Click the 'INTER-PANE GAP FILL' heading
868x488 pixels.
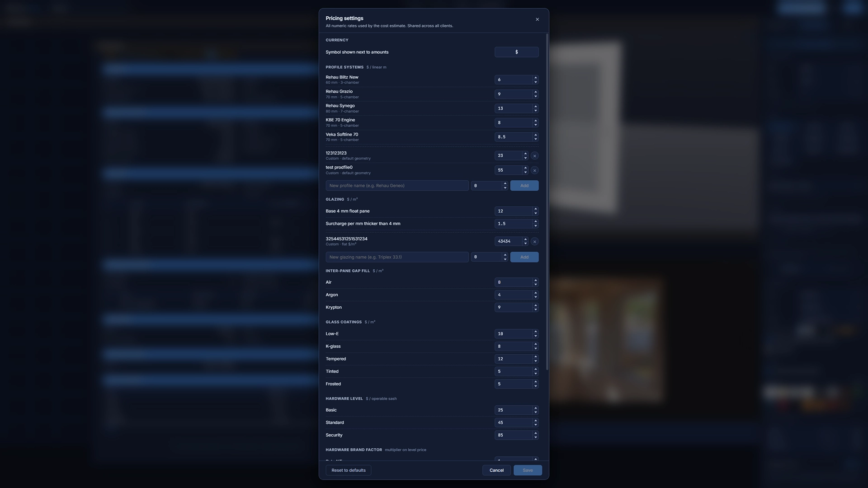[348, 271]
